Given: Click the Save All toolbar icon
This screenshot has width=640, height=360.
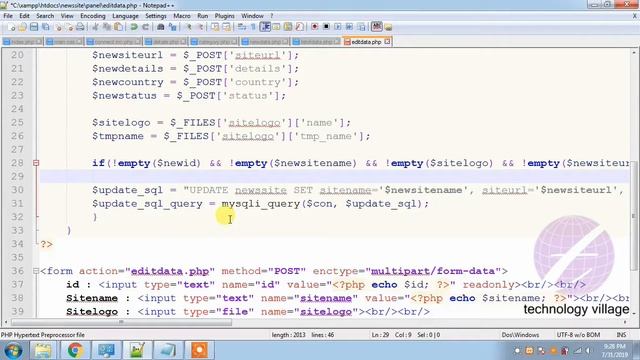Looking at the screenshot, I should [x=46, y=27].
